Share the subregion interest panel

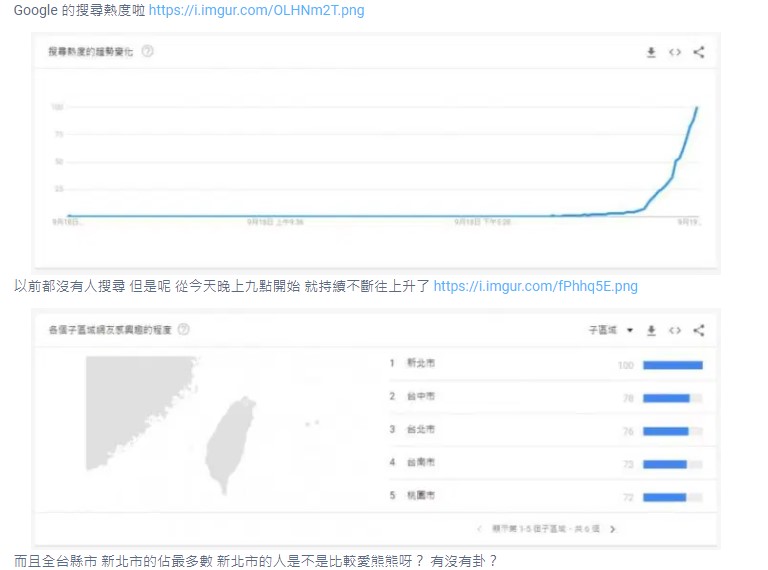click(x=699, y=331)
